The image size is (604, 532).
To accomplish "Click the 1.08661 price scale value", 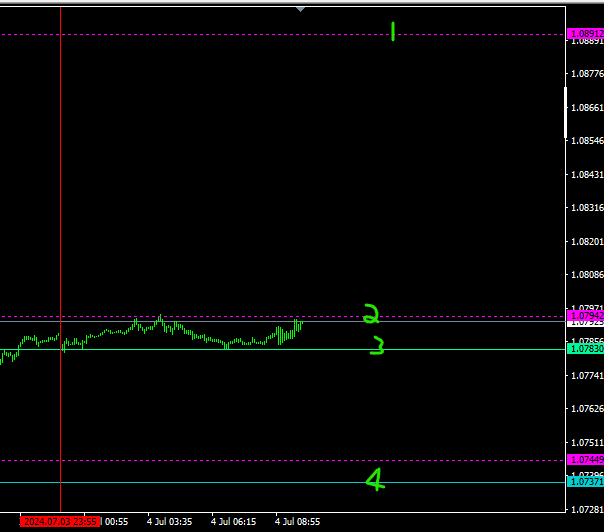I will 587,107.
